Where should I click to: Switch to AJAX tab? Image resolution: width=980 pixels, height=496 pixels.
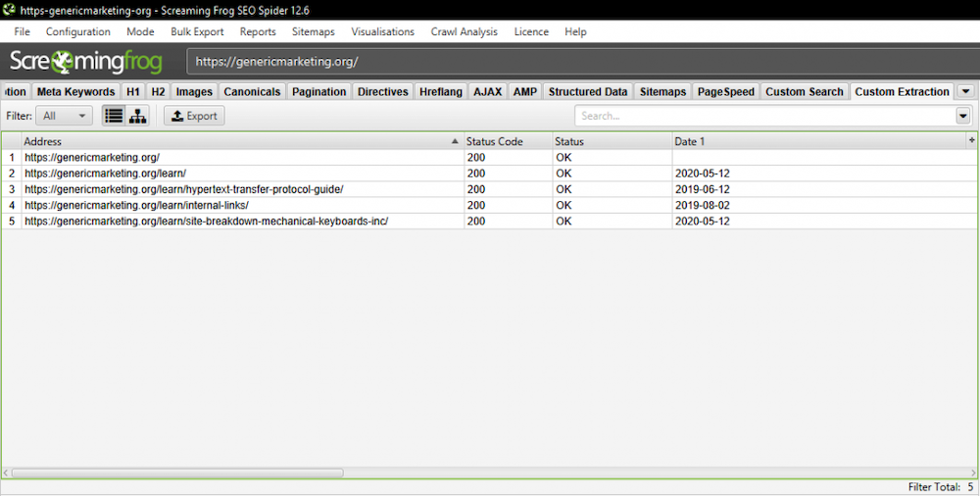pyautogui.click(x=487, y=91)
